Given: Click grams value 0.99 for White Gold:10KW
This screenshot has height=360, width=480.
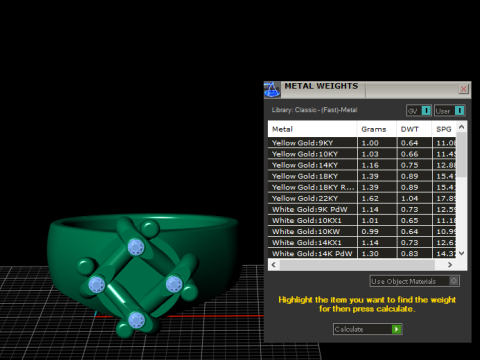Looking at the screenshot, I should 370,231.
